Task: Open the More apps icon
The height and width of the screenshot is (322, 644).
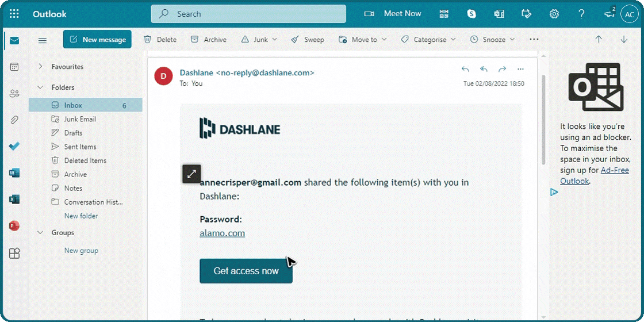Action: click(14, 253)
